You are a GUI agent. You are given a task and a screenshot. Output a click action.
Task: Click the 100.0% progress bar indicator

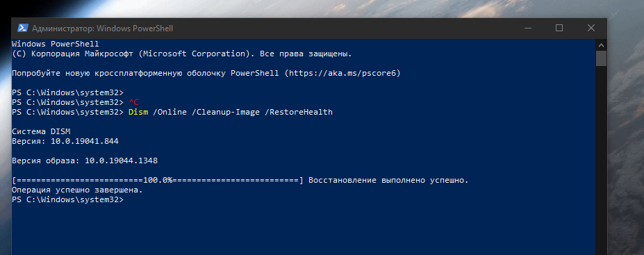point(158,180)
